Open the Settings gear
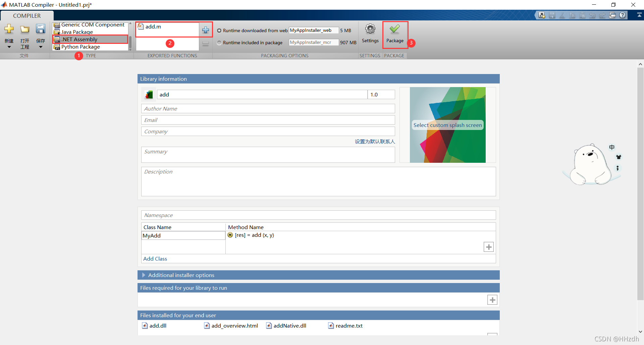644x345 pixels. (x=370, y=29)
